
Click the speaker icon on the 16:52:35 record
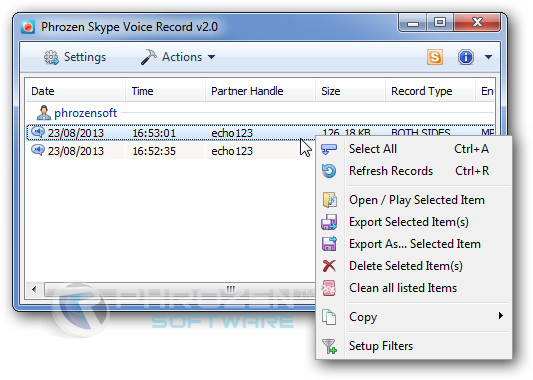point(38,150)
